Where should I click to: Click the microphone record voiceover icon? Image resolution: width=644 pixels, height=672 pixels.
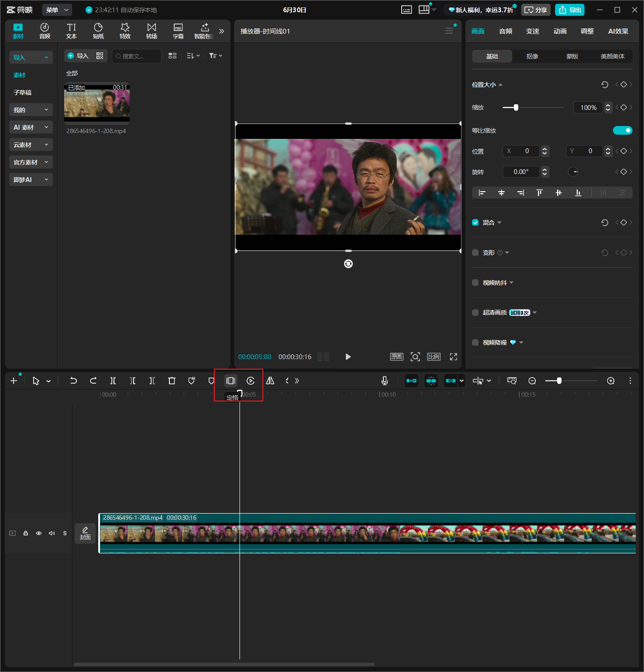point(385,381)
